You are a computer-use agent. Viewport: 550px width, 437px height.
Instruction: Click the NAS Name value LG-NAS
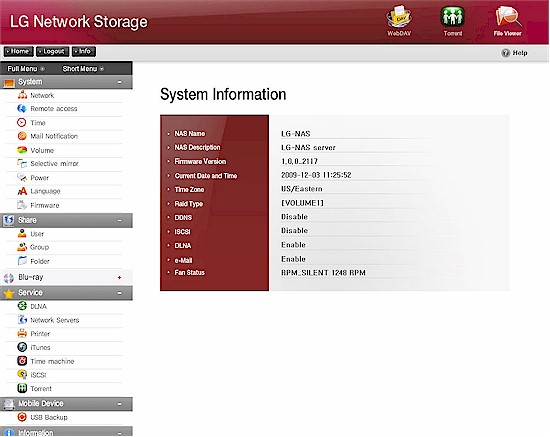click(296, 134)
